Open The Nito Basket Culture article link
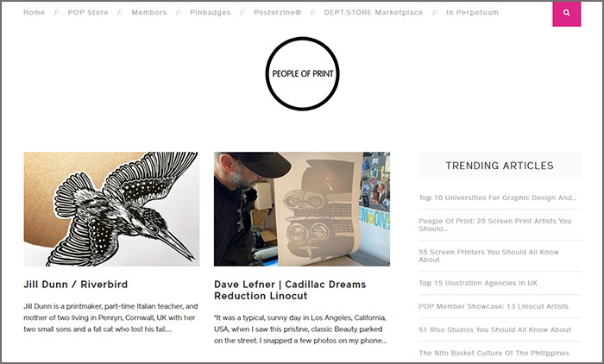Screen dimensions: 604x364 click(494, 353)
